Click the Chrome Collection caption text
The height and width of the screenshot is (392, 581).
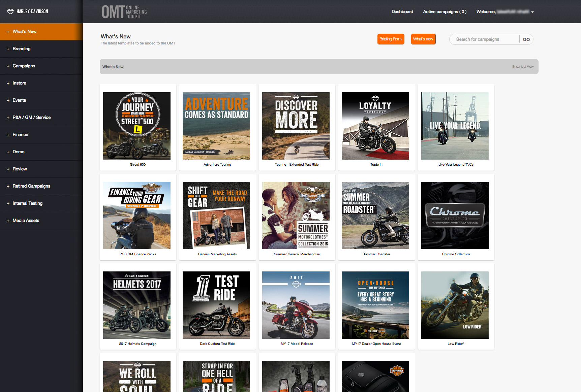pos(456,254)
